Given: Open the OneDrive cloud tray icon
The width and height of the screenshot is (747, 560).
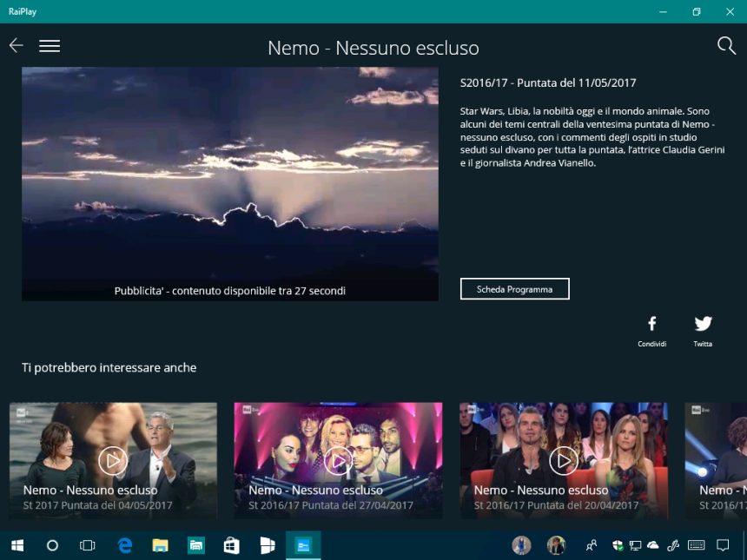Looking at the screenshot, I should tap(652, 545).
